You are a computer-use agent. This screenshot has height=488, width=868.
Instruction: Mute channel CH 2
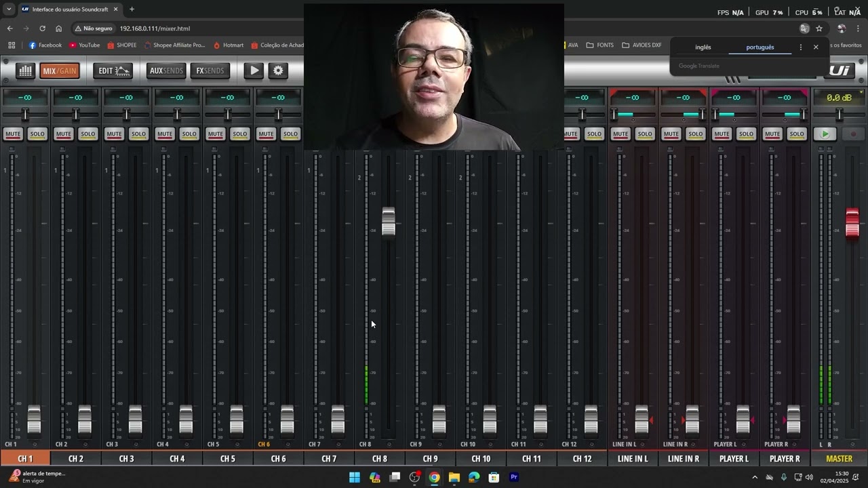[x=64, y=134]
